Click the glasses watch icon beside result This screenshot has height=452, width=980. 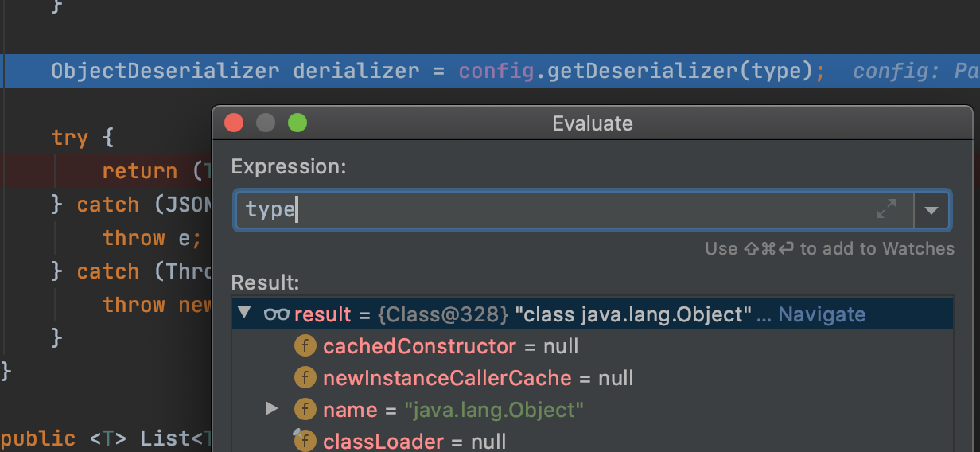pos(276,314)
